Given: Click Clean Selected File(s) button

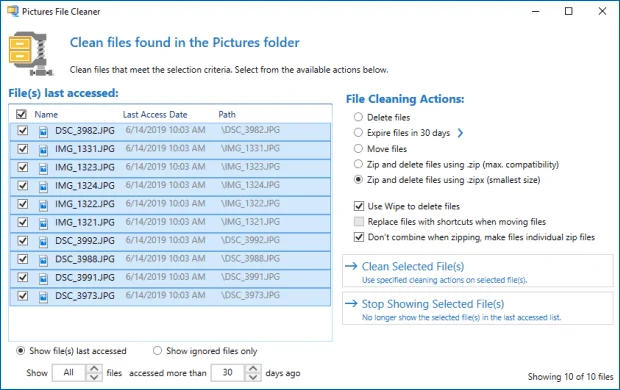Looking at the screenshot, I should (x=478, y=271).
